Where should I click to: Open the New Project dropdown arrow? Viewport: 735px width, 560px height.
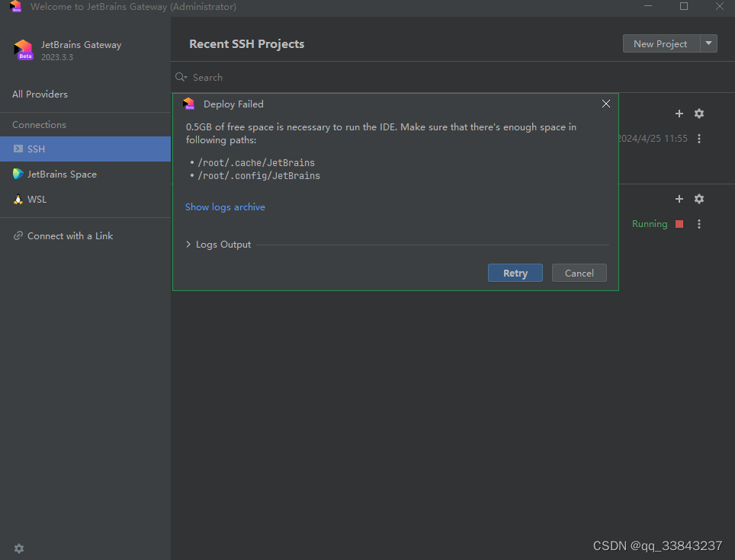point(709,43)
